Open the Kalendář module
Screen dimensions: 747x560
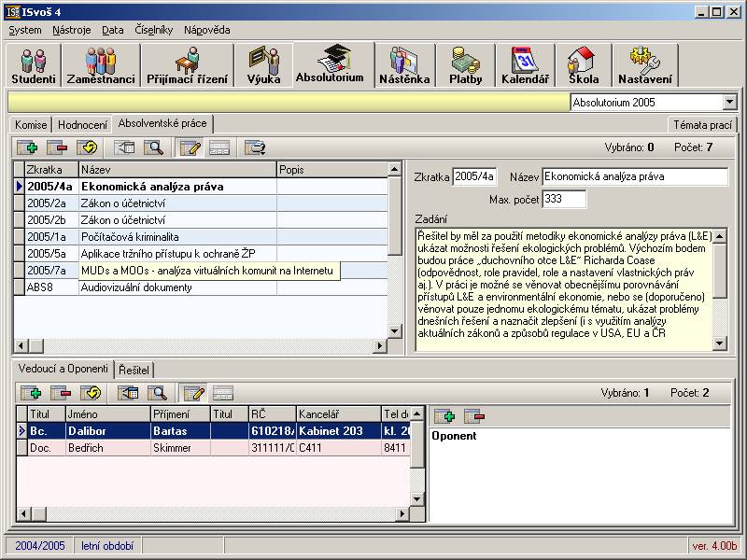(525, 65)
